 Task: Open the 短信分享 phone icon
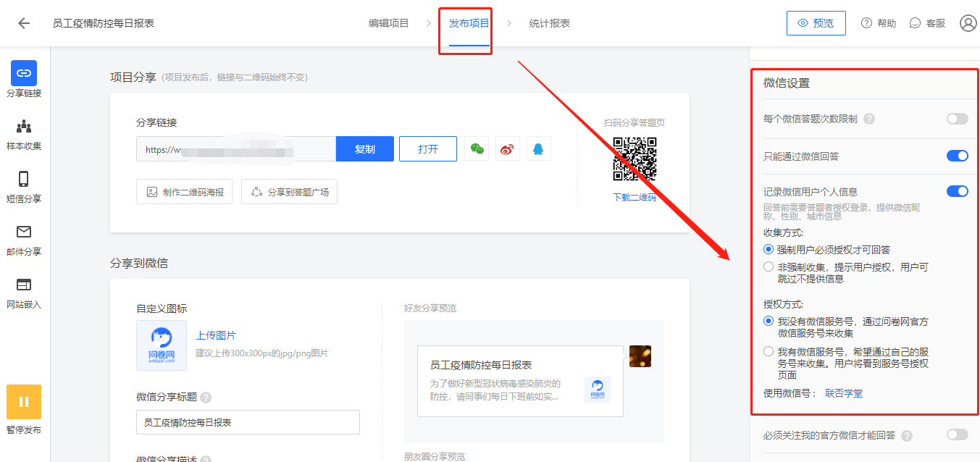point(24,180)
